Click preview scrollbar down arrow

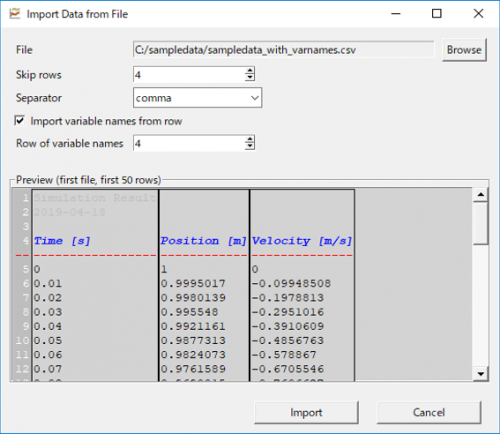pos(480,374)
